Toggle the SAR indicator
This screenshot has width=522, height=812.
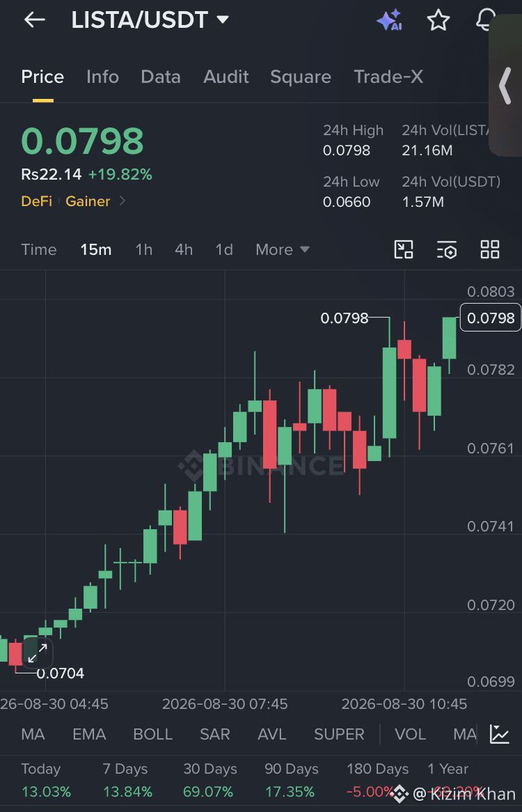pos(214,734)
